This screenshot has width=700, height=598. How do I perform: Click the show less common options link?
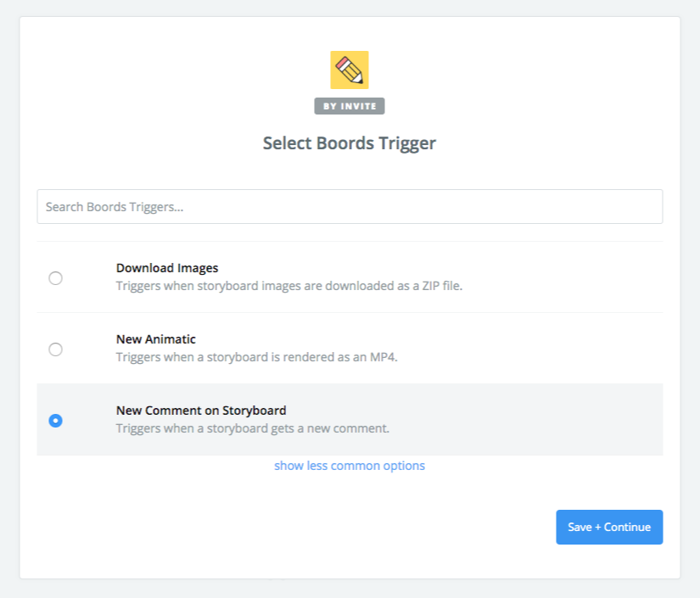350,466
